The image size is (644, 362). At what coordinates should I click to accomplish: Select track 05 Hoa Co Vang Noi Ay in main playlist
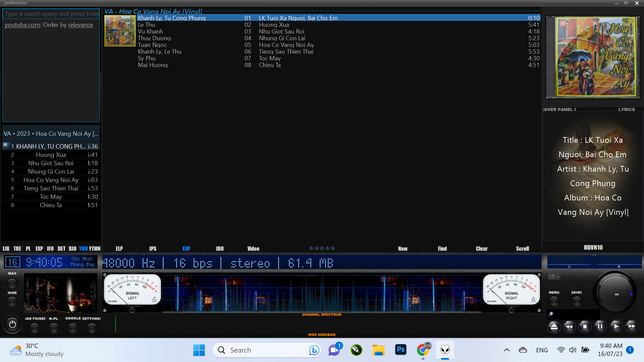(338, 45)
